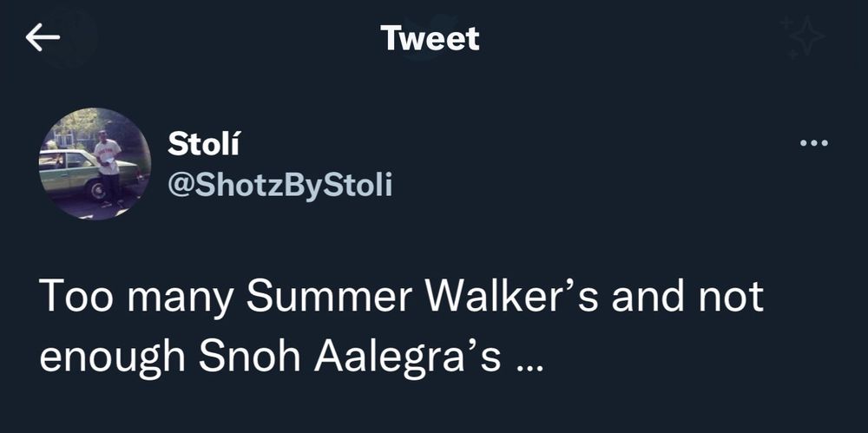The height and width of the screenshot is (433, 868).
Task: Go back using the left arrow
Action: click(43, 38)
